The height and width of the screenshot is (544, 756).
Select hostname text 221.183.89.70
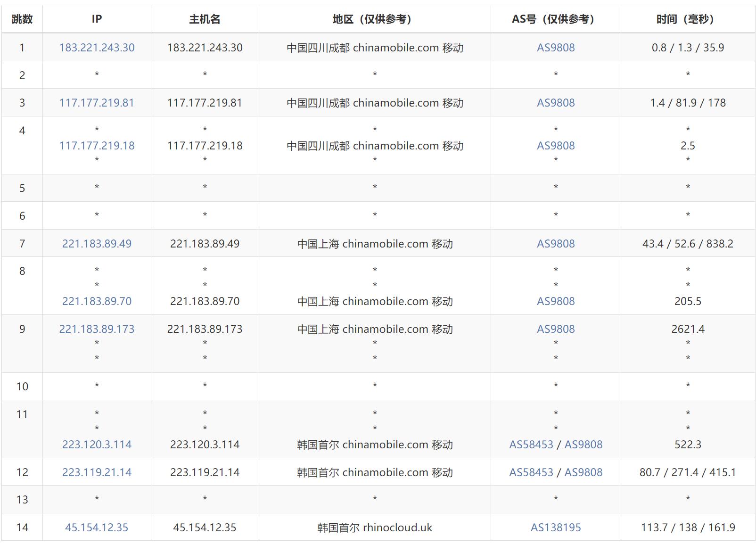tap(205, 301)
